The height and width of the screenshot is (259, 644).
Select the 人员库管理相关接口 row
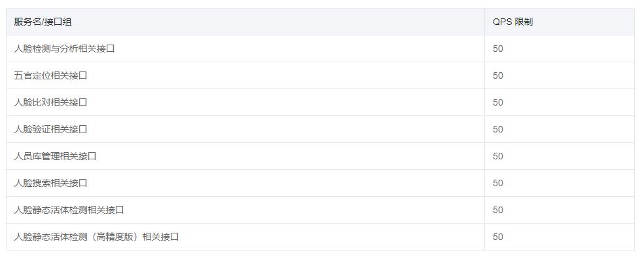pyautogui.click(x=320, y=156)
